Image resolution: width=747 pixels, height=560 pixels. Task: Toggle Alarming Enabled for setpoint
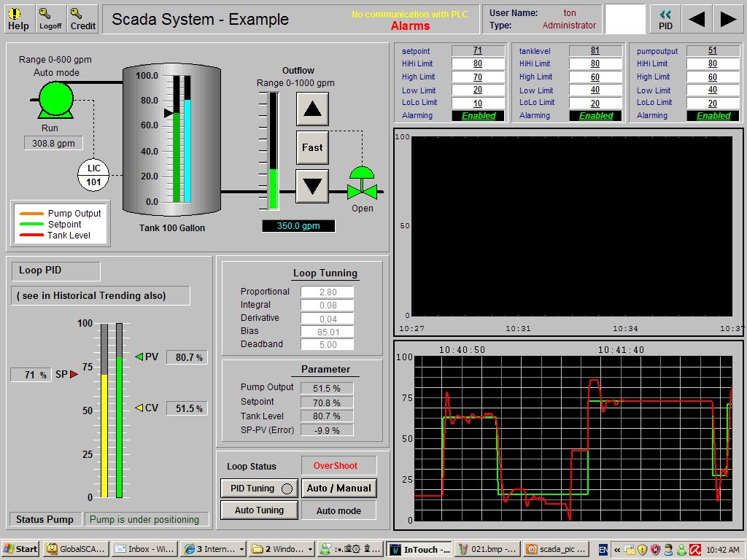coord(479,115)
